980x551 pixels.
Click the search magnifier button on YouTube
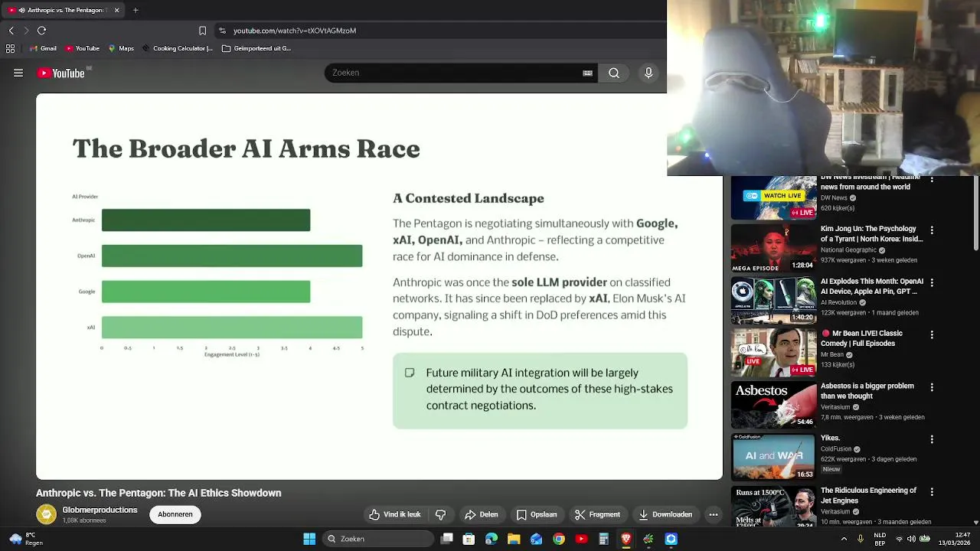[614, 73]
